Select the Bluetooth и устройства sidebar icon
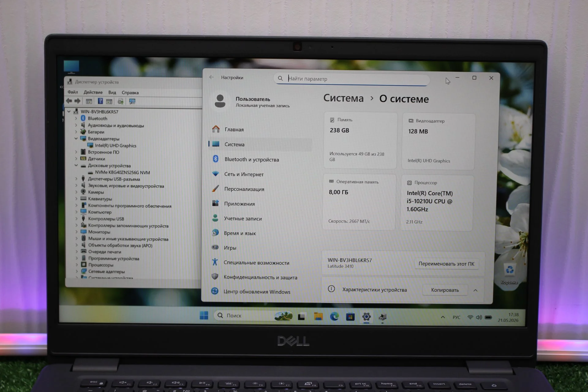The height and width of the screenshot is (392, 588). [216, 159]
